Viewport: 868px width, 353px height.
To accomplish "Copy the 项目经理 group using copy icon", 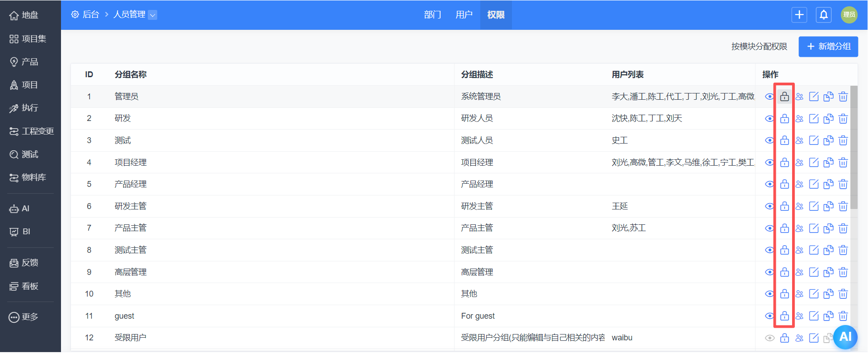I will (828, 163).
